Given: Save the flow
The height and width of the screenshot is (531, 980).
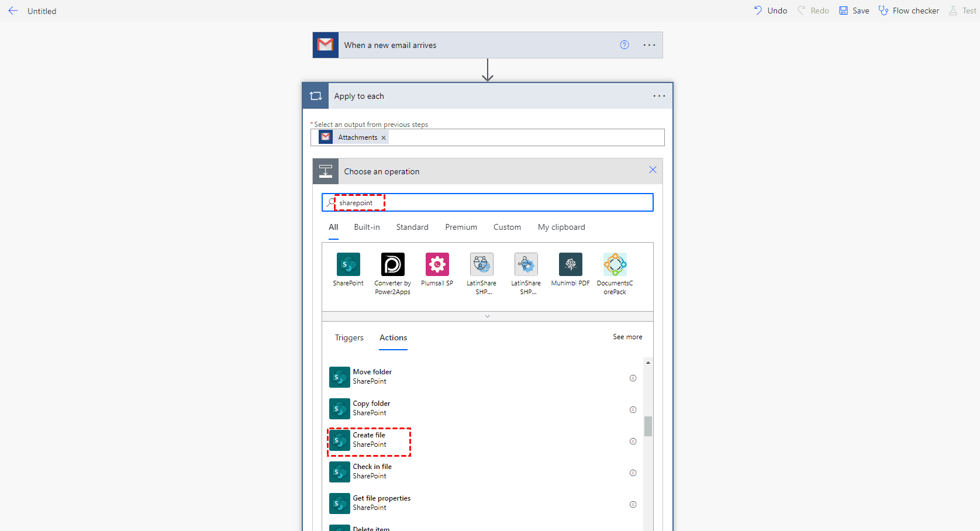Looking at the screenshot, I should coord(854,11).
